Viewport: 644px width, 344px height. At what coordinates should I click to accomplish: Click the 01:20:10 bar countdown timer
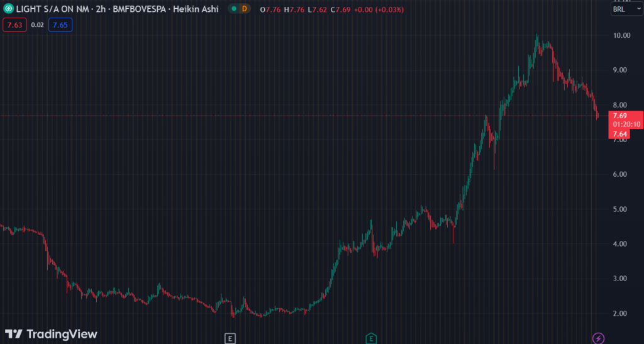pyautogui.click(x=626, y=125)
